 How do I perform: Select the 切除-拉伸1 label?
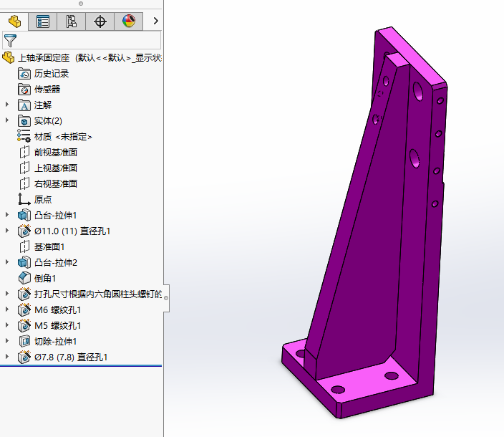point(55,341)
